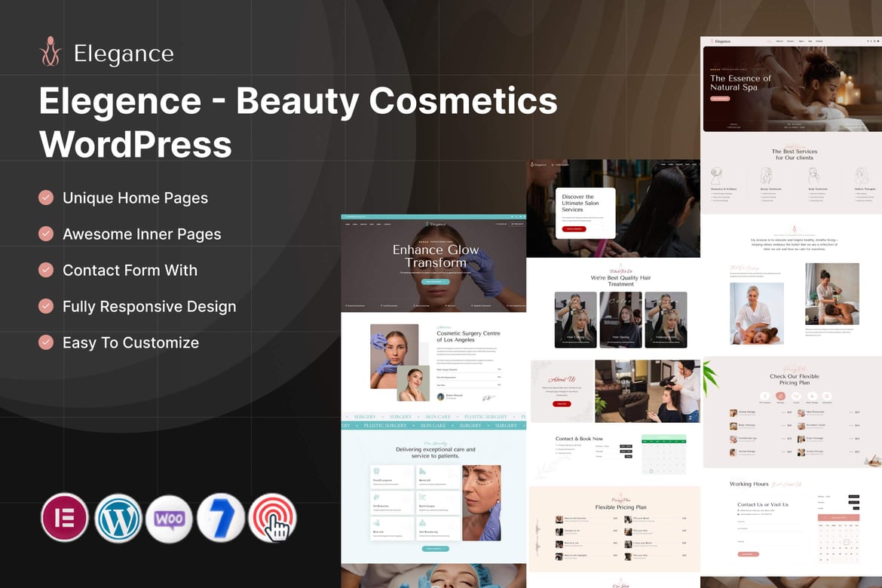Click teal button below surgery services grid

436,548
